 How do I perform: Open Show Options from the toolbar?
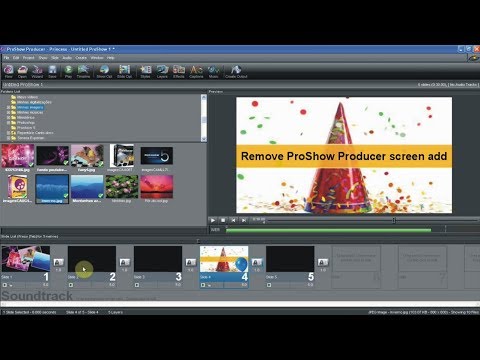click(x=104, y=70)
